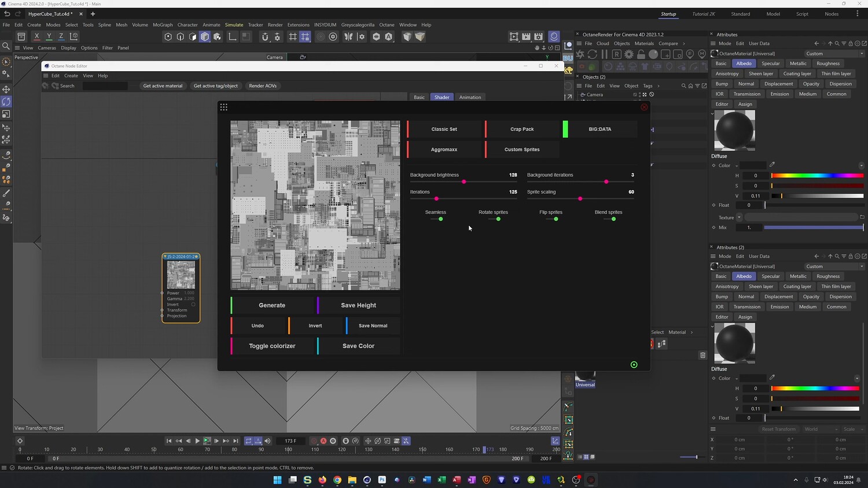Click the color picker eyedropper in top Attributes
868x488 pixels.
(x=772, y=165)
